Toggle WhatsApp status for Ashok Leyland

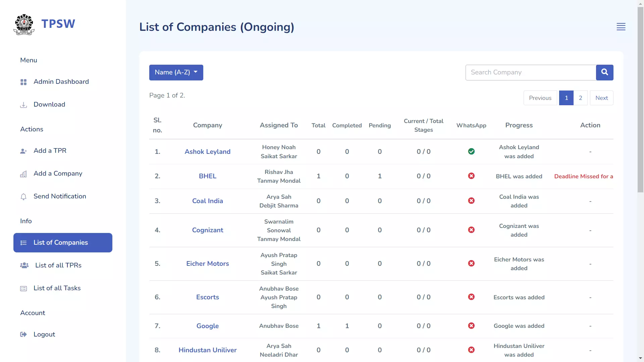click(x=472, y=151)
